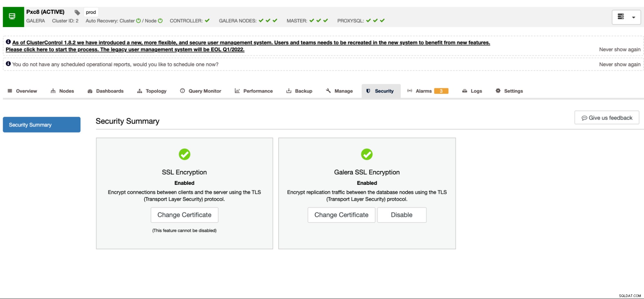Image resolution: width=644 pixels, height=299 pixels.
Task: Click the Pxc8 (ACTIVE) cluster name
Action: 45,12
